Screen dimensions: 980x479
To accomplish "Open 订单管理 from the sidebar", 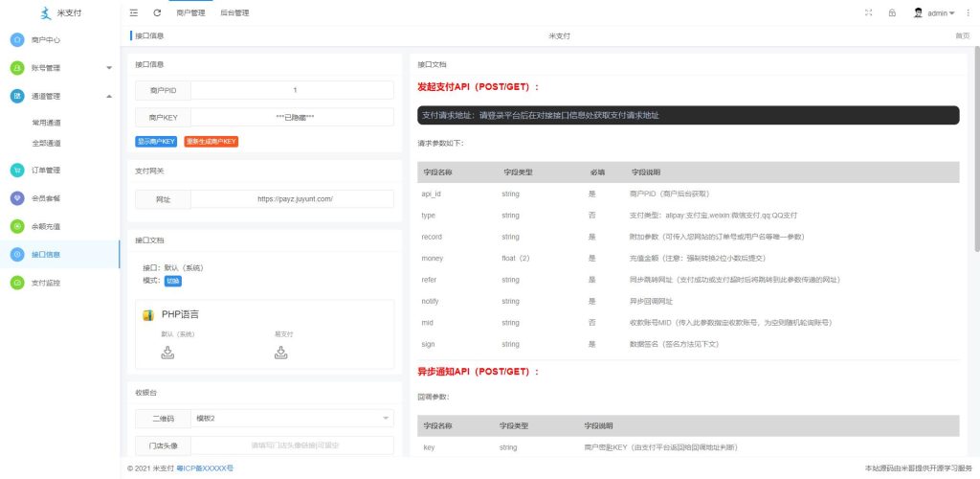I will [x=46, y=171].
